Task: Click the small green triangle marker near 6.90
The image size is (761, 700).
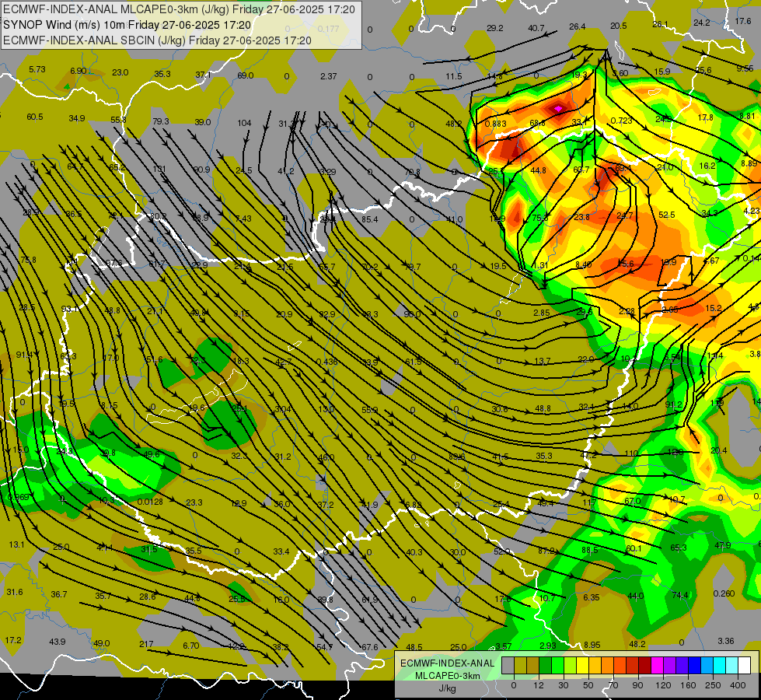Action: coord(67,86)
